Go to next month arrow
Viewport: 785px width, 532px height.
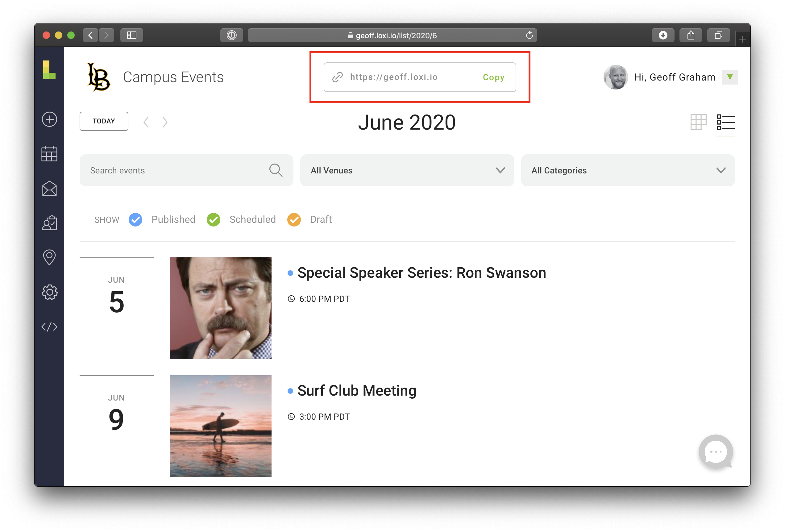(165, 122)
